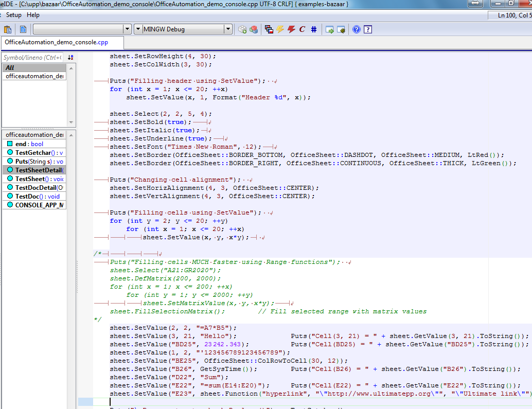Open the Help menu
The height and width of the screenshot is (409, 532).
(33, 15)
